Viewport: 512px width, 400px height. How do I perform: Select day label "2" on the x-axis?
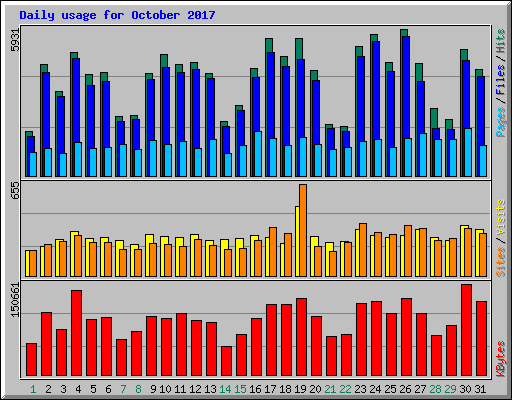coord(48,389)
